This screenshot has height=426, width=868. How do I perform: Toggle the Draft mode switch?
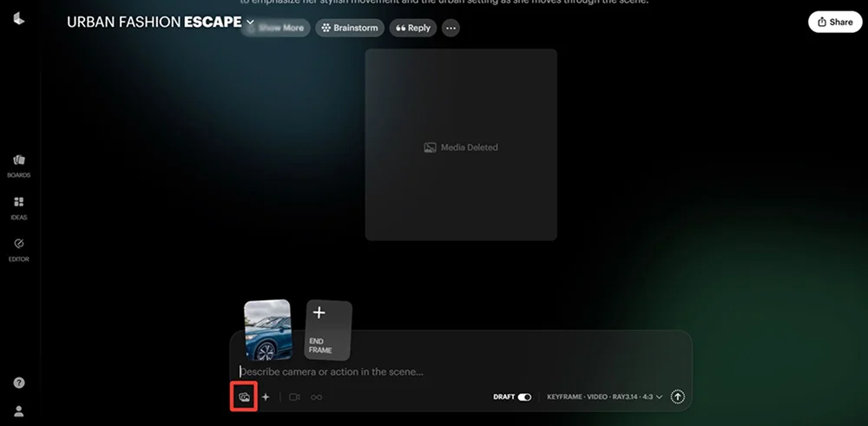point(524,397)
